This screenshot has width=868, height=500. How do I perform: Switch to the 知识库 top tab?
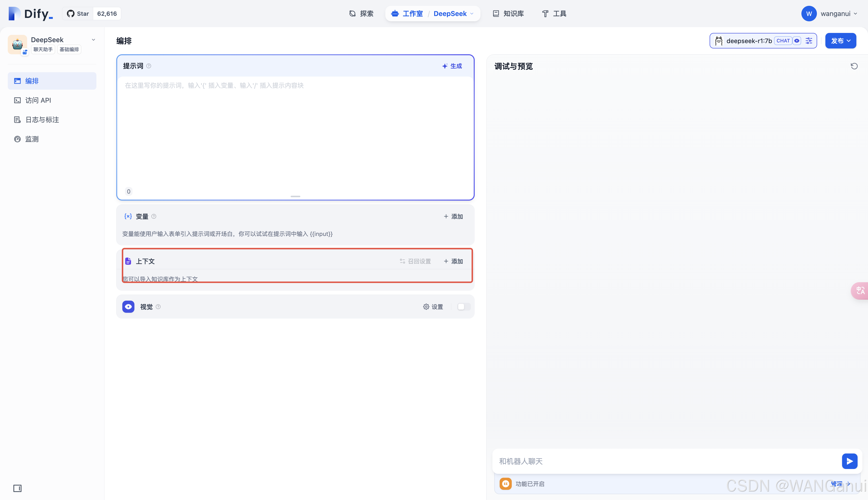pos(508,14)
